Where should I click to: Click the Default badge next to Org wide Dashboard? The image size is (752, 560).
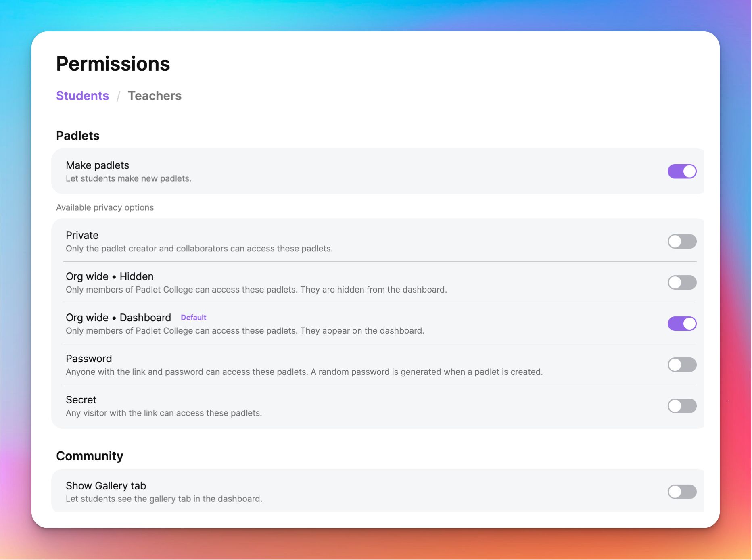[193, 317]
